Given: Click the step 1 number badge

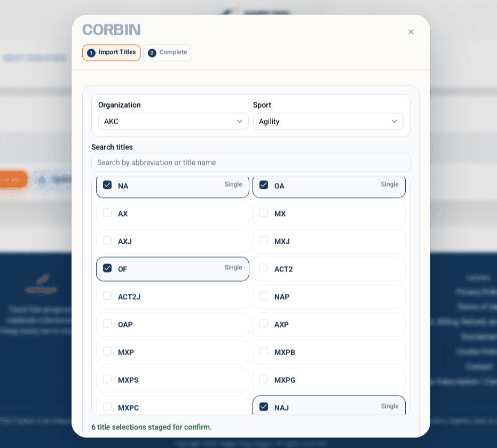Looking at the screenshot, I should click(x=91, y=53).
